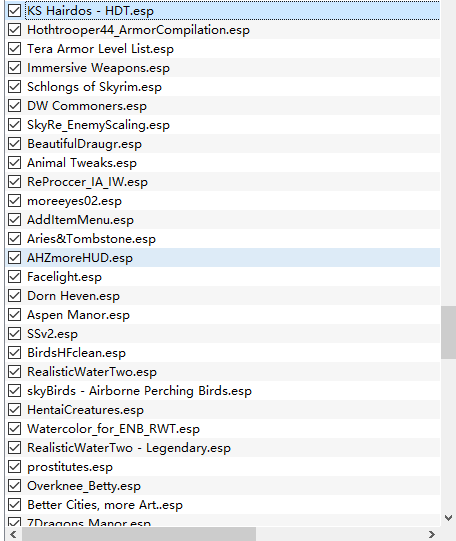The image size is (456, 541).
Task: Click Aspen Manor.esp plugin name
Action: 78,315
